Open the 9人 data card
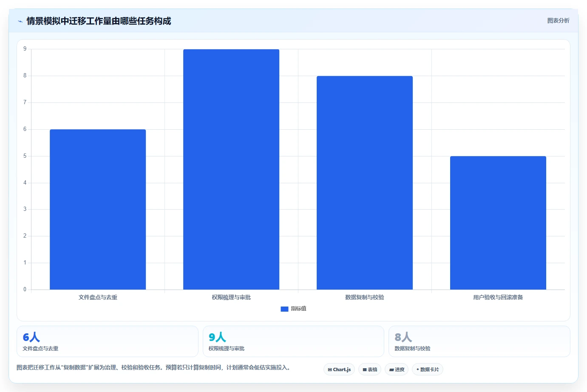Viewport: 587px width, 392px height. (293, 341)
